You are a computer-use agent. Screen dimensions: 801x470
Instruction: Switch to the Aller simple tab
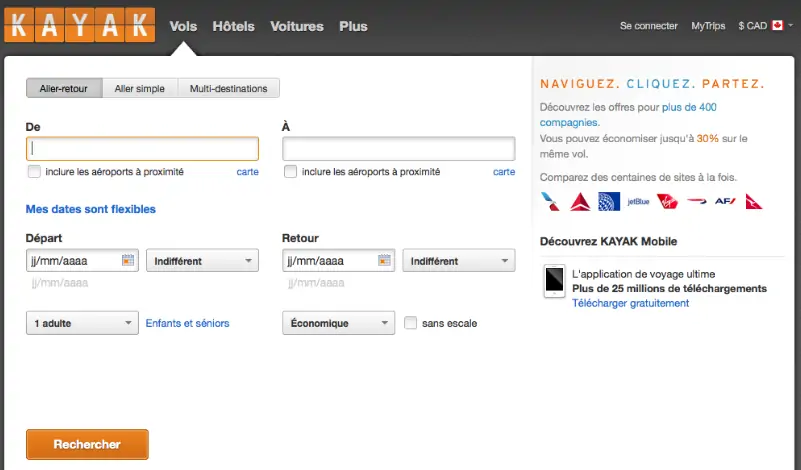[139, 88]
